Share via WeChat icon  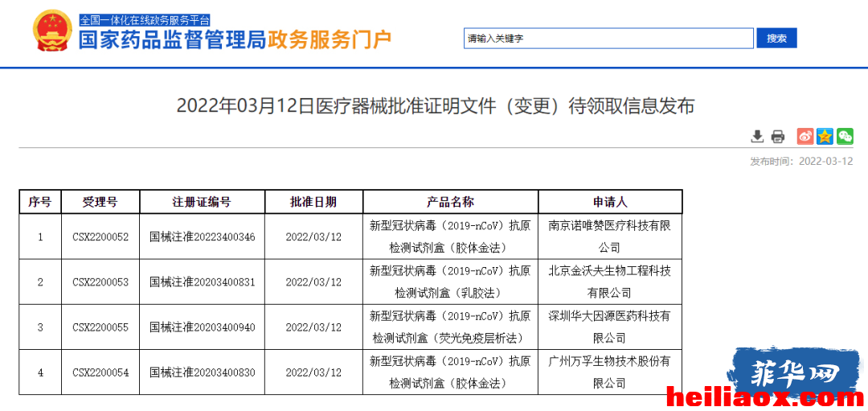845,136
